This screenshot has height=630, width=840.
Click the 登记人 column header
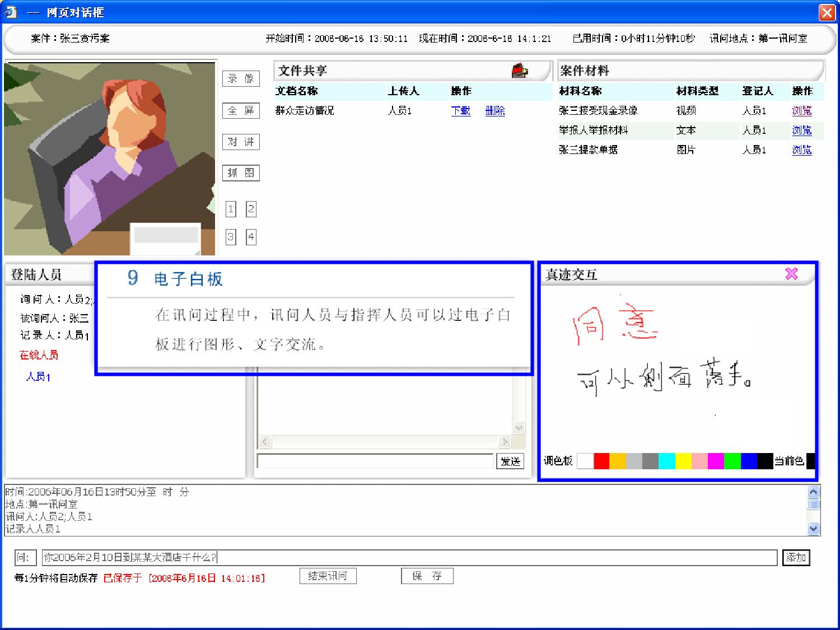click(758, 91)
